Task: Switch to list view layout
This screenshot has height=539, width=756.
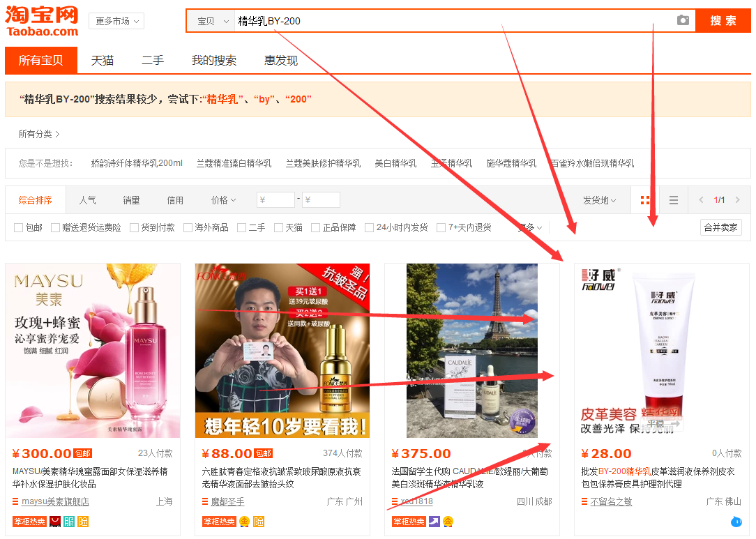Action: click(x=674, y=200)
